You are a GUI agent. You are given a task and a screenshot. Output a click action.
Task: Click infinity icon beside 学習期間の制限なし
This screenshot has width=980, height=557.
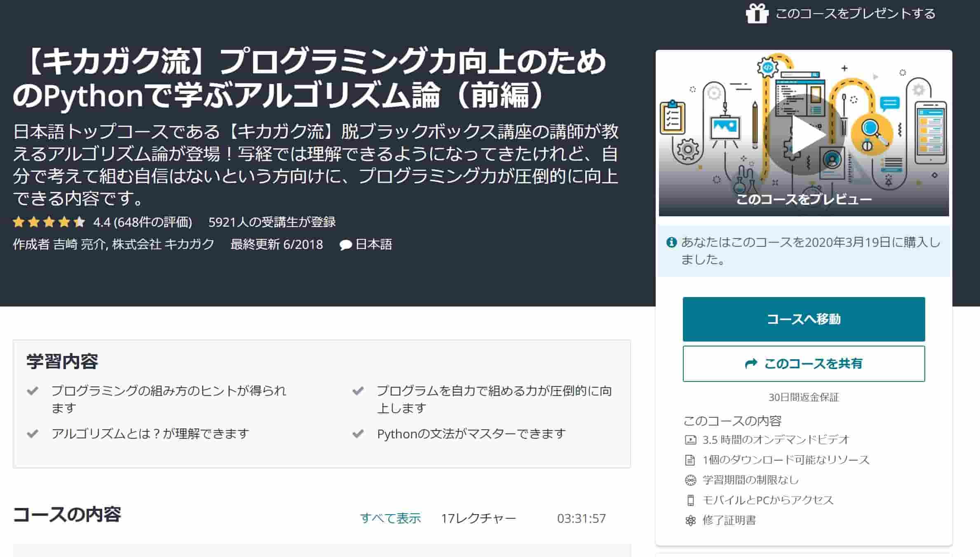(x=690, y=480)
